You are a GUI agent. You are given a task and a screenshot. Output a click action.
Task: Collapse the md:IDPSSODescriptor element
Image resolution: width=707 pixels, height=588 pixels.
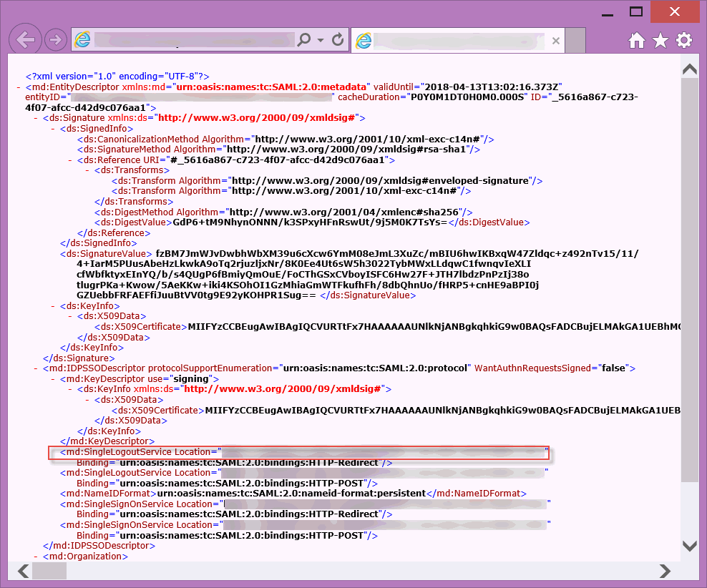coord(36,368)
